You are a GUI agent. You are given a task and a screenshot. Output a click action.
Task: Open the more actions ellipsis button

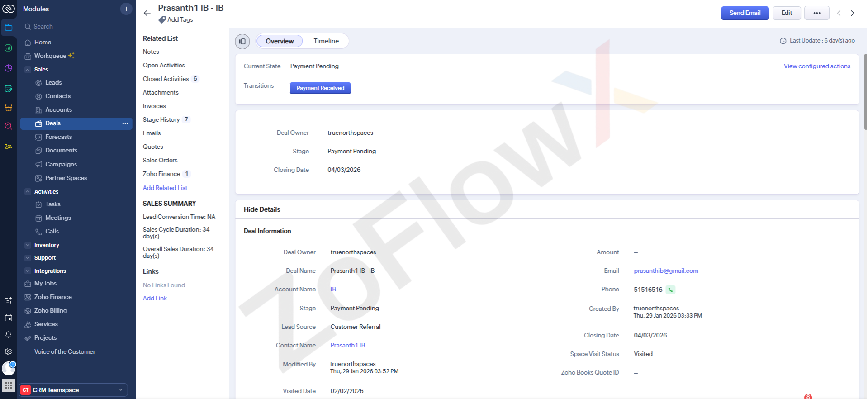point(816,13)
